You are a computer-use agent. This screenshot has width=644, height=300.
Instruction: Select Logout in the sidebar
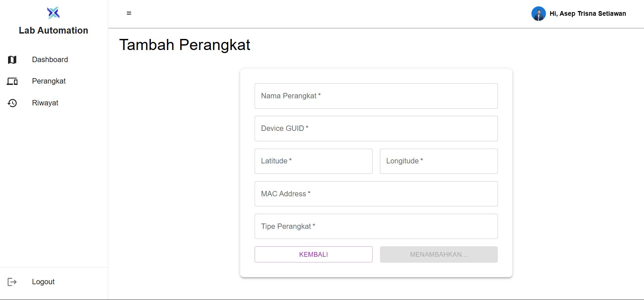[x=43, y=282]
